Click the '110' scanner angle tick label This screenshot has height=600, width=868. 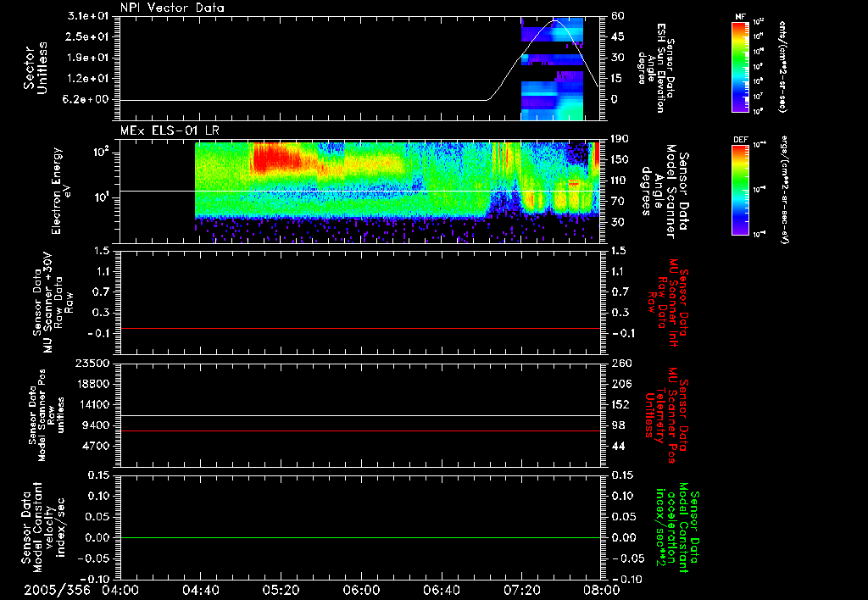point(620,181)
